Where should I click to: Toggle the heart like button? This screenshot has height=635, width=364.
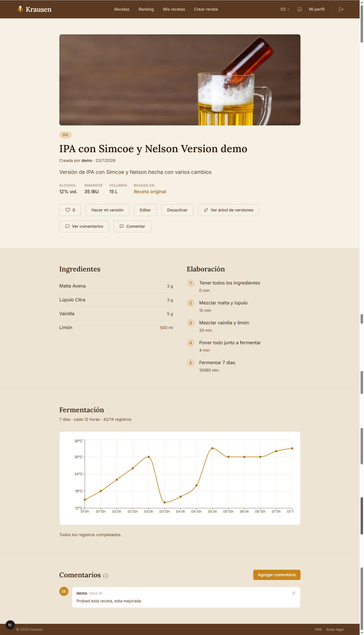pos(70,210)
